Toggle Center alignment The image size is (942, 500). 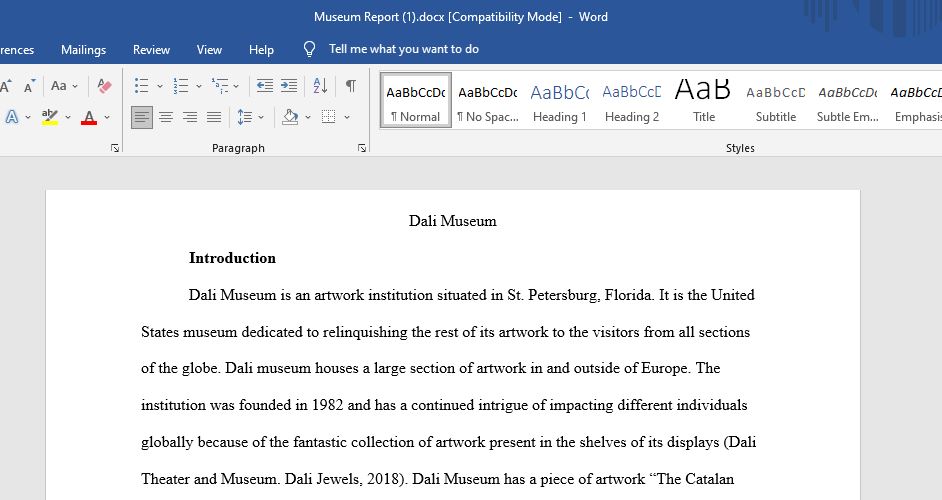(x=166, y=117)
